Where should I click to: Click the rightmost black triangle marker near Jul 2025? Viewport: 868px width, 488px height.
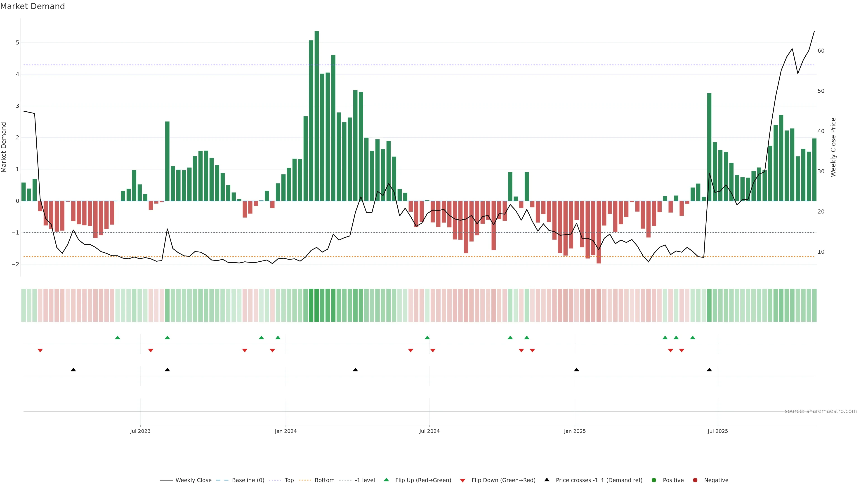[709, 370]
